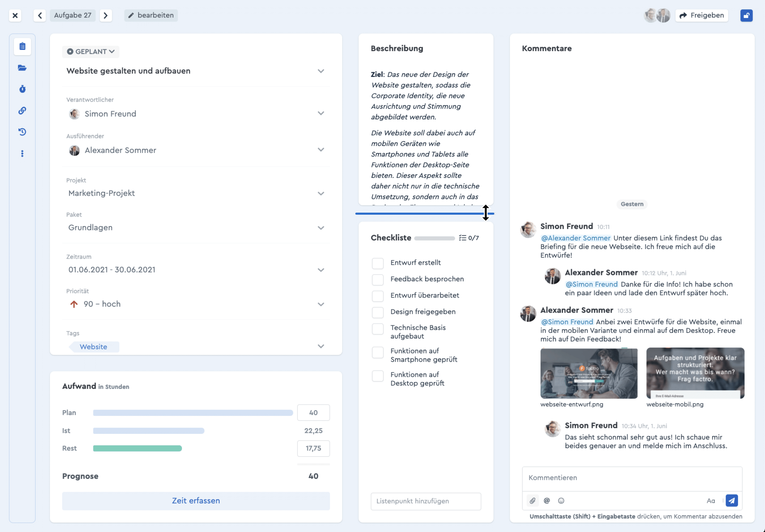Open the Projekt Marketing-Projekt dropdown chevron
Screen dimensions: 765x532
[321, 194]
